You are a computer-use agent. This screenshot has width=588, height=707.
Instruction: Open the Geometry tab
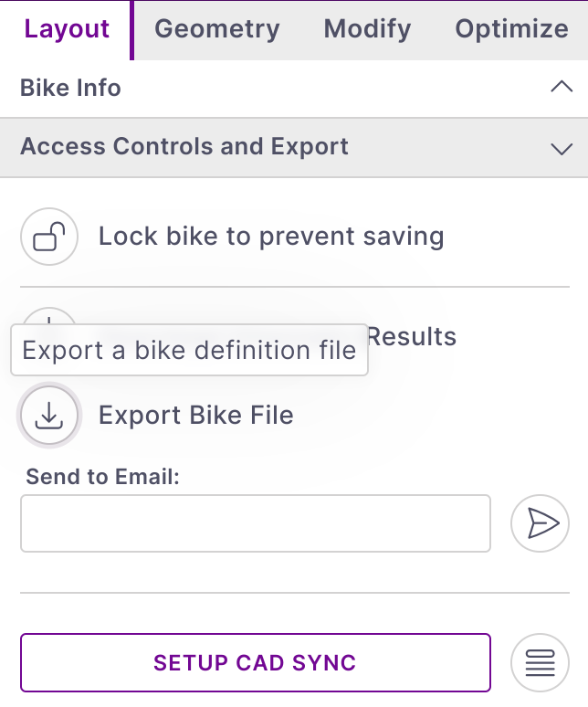(217, 29)
